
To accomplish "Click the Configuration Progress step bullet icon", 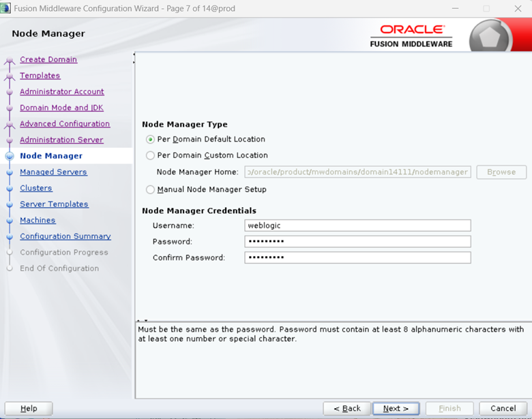I will point(10,253).
